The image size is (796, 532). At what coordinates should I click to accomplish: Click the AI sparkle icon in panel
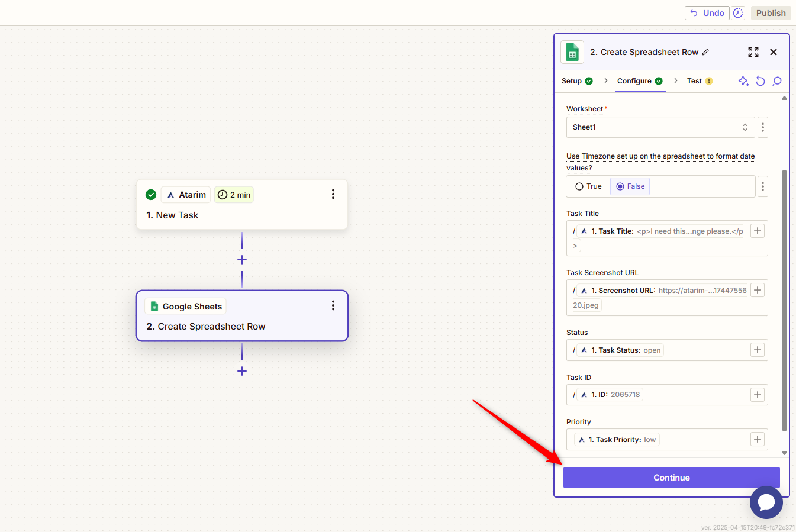pos(743,81)
